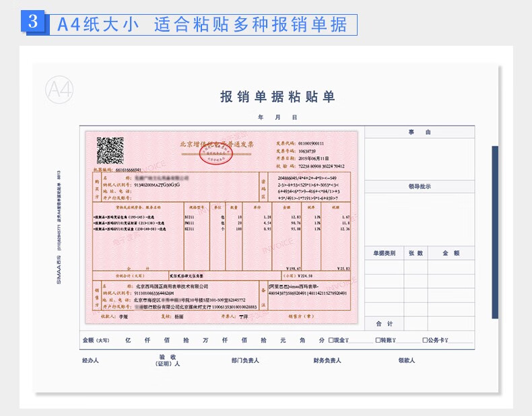Click the 财务负责人 signature label
This screenshot has height=416, width=532.
327,360
